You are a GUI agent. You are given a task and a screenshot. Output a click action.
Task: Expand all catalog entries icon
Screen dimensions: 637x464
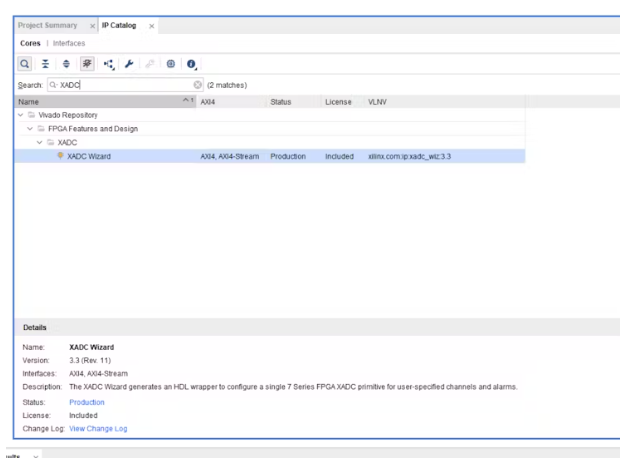point(66,63)
